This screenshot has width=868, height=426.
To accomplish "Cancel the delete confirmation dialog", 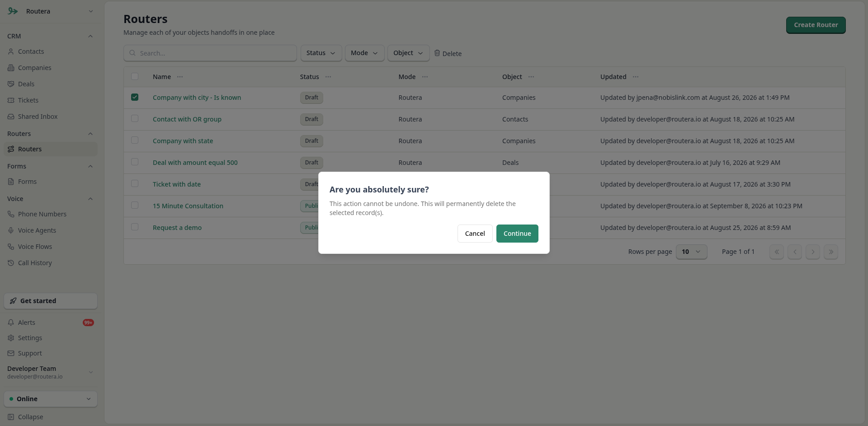I will click(x=475, y=234).
